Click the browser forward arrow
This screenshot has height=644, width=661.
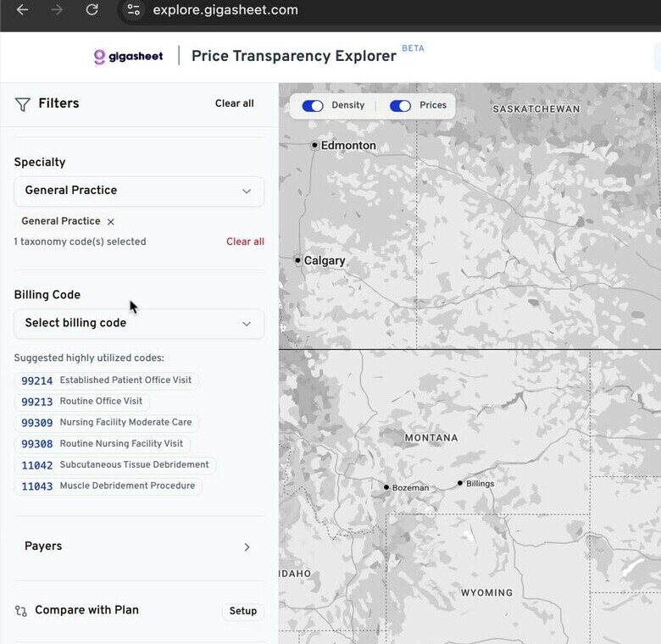click(57, 9)
